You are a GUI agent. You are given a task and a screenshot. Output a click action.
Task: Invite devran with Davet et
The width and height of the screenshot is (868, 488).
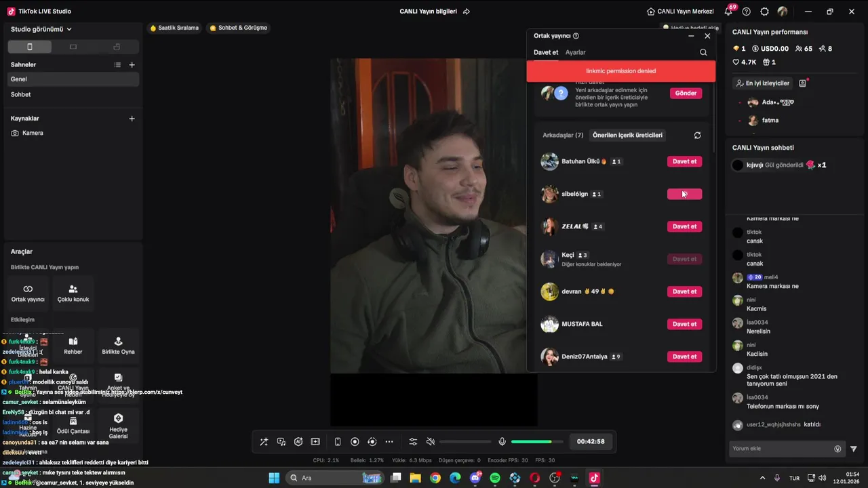(684, 291)
